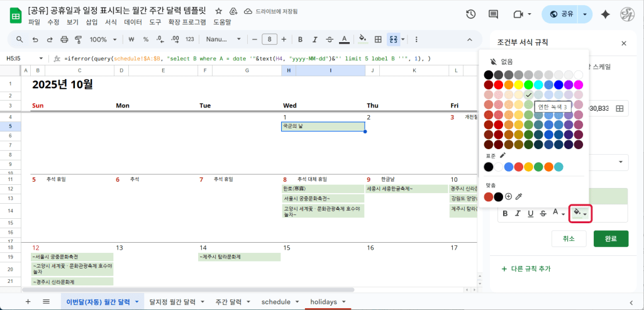
Task: Expand the 공유 button dropdown arrow
Action: point(586,14)
